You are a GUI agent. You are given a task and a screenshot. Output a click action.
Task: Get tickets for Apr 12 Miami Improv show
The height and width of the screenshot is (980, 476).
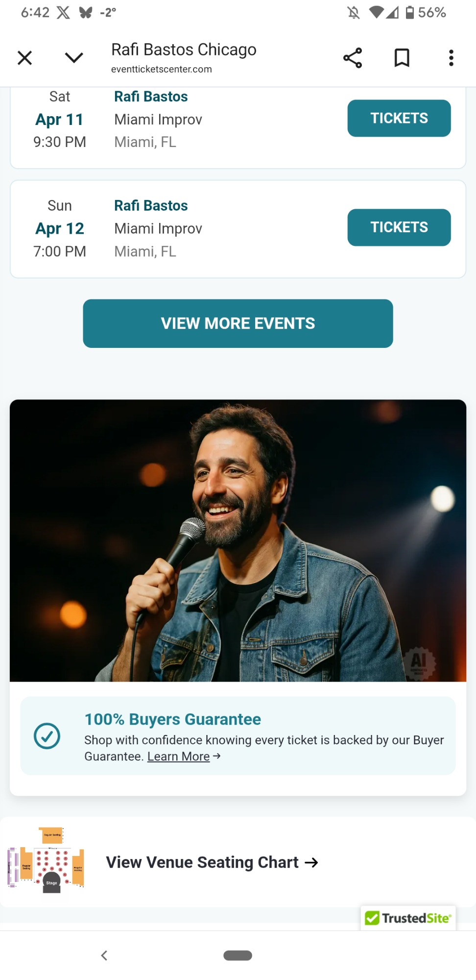point(399,227)
